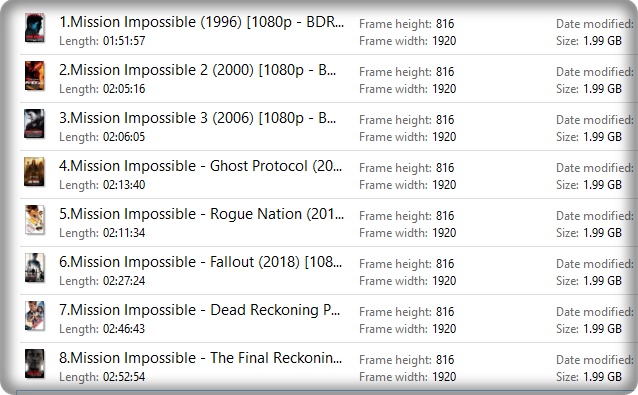
Task: Select file 2.Mission Impossible 2 (2000) title
Action: click(197, 70)
